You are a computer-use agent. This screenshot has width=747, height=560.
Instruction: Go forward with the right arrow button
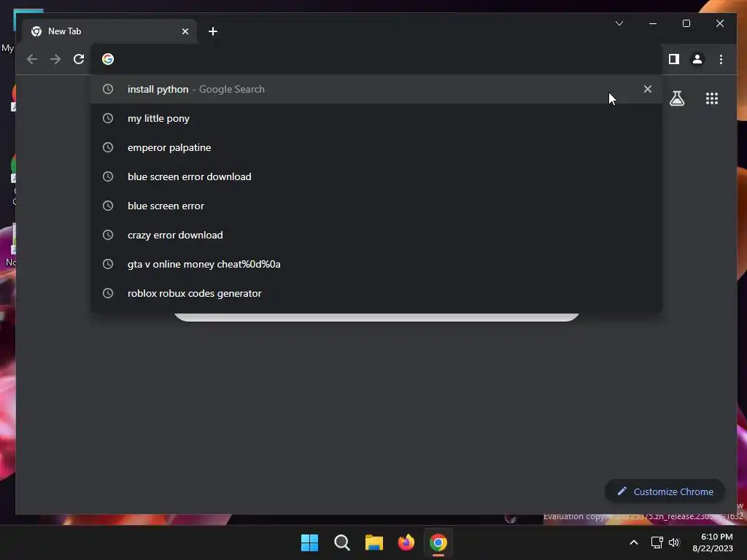tap(55, 59)
